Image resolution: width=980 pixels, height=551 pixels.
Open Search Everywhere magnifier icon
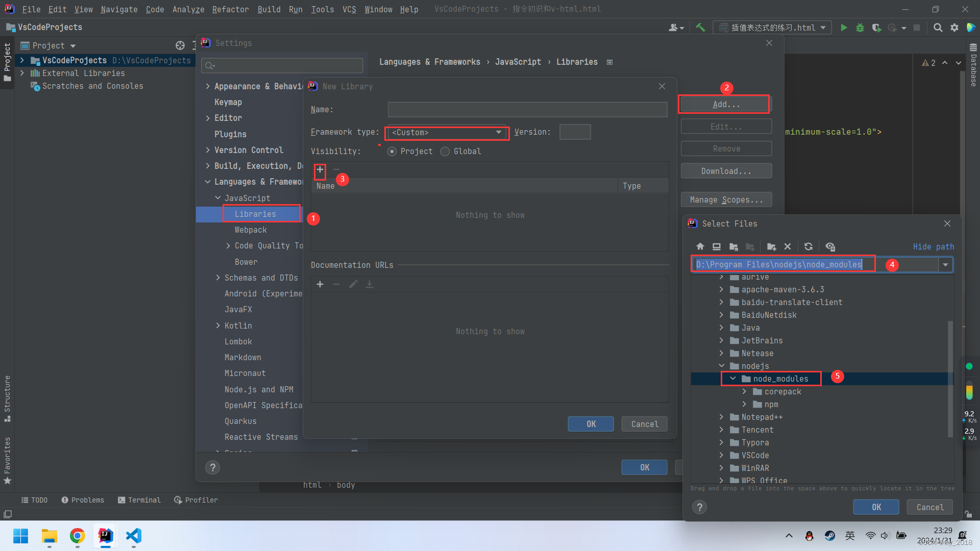coord(938,28)
